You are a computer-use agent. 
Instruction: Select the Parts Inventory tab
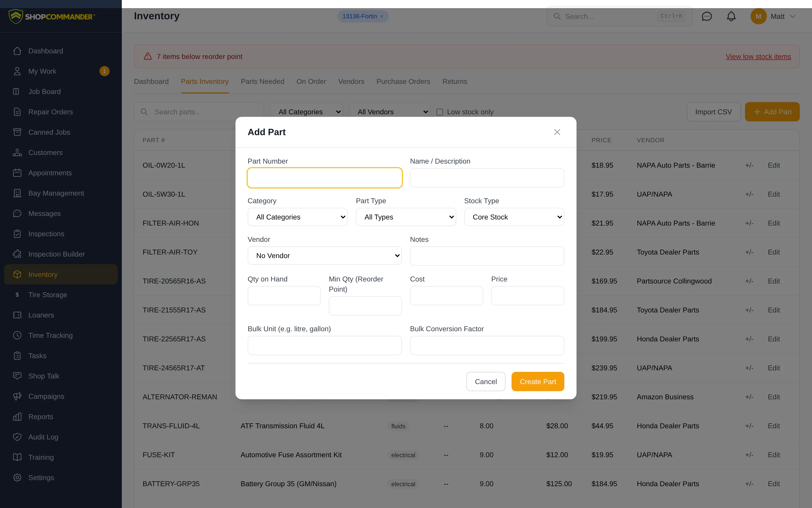(x=205, y=81)
